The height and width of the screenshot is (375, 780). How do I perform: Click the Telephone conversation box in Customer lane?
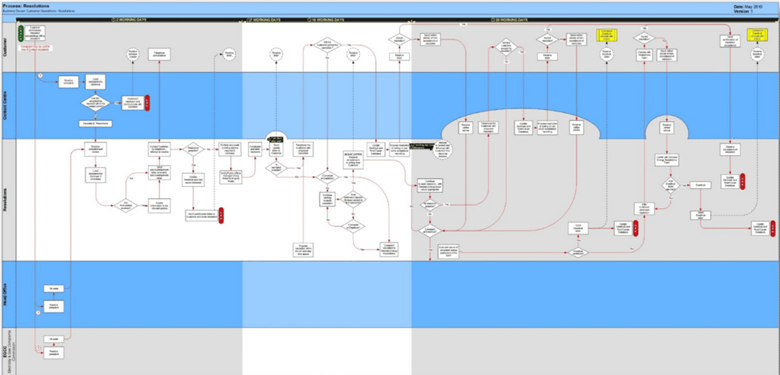[x=159, y=54]
